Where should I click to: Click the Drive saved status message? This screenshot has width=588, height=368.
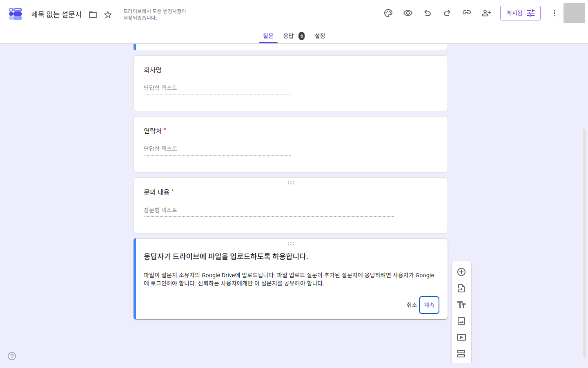click(x=155, y=14)
